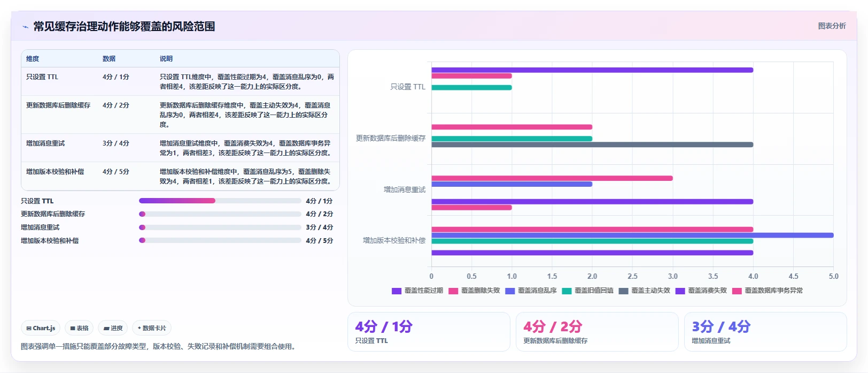Click the 维度 column header
This screenshot has width=868, height=373.
pyautogui.click(x=33, y=59)
